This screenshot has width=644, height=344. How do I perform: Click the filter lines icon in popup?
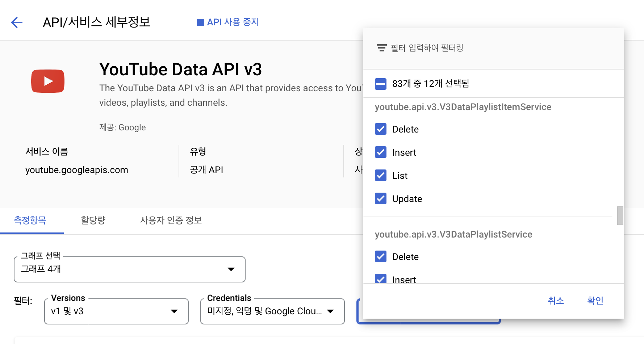[x=381, y=48]
